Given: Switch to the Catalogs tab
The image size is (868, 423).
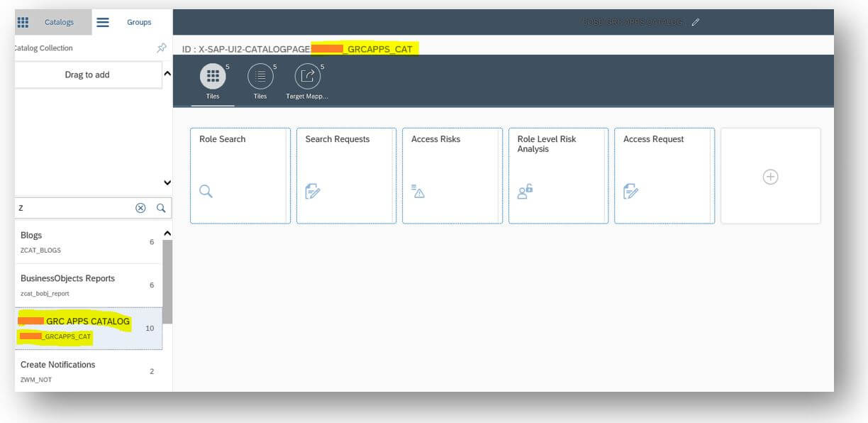Looking at the screenshot, I should pyautogui.click(x=59, y=22).
